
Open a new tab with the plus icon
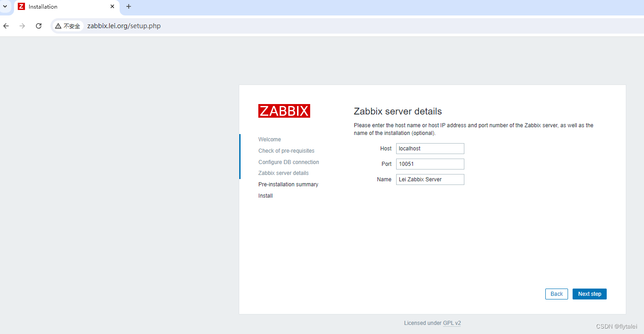point(129,6)
